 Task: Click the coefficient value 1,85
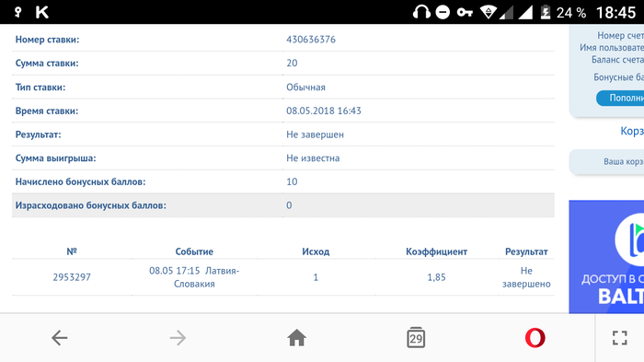pyautogui.click(x=436, y=277)
